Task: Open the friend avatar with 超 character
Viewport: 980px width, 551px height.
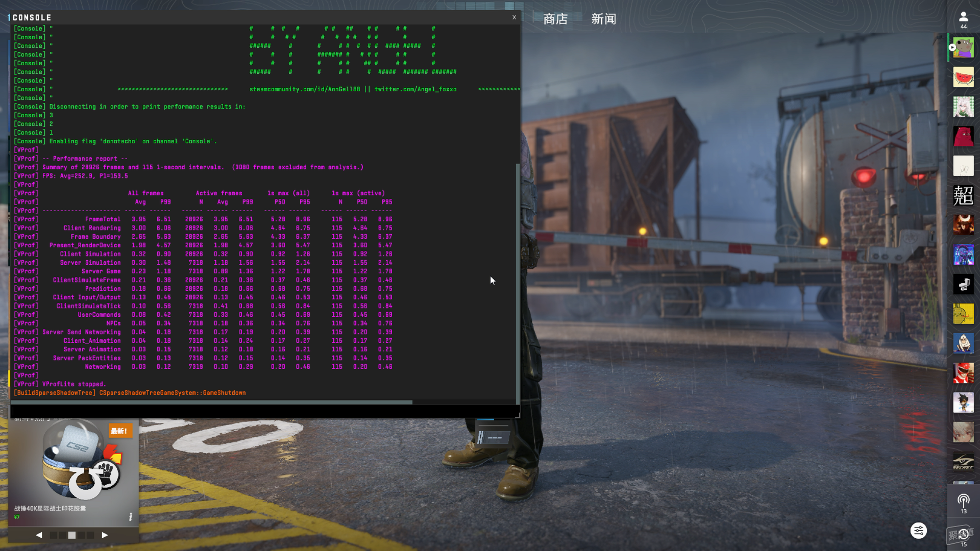Action: point(963,195)
